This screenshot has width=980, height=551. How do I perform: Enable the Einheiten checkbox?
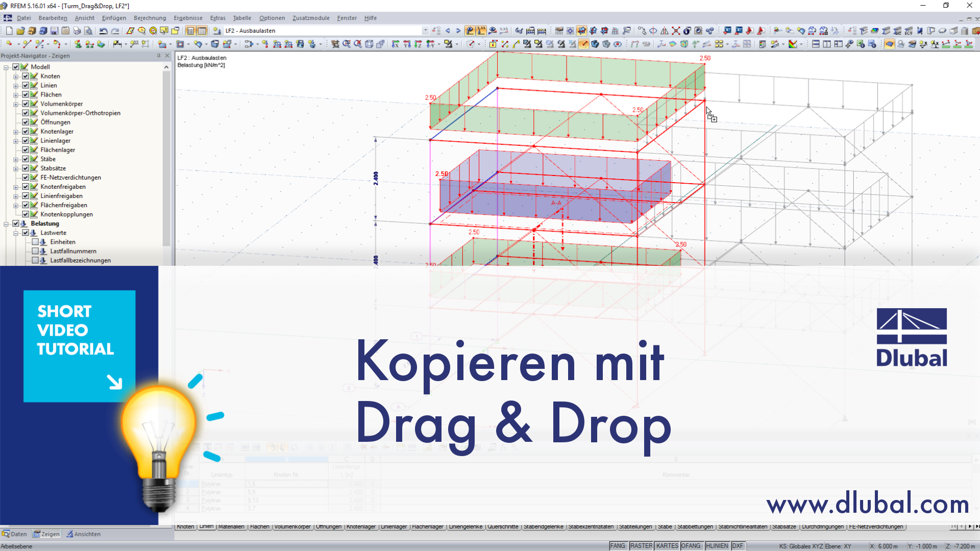pyautogui.click(x=35, y=242)
